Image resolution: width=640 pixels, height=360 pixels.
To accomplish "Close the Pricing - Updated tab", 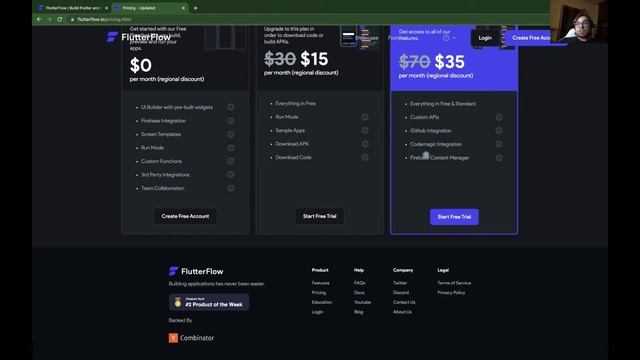I will click(x=183, y=8).
